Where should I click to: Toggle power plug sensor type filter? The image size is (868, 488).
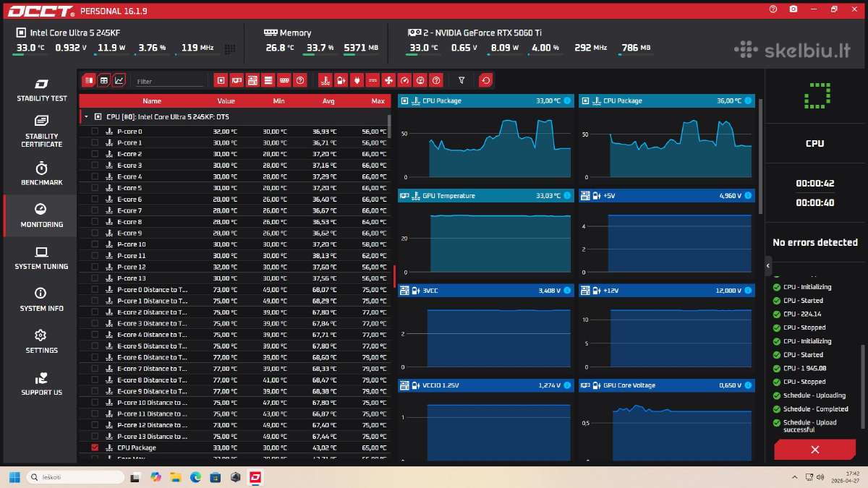pos(357,80)
